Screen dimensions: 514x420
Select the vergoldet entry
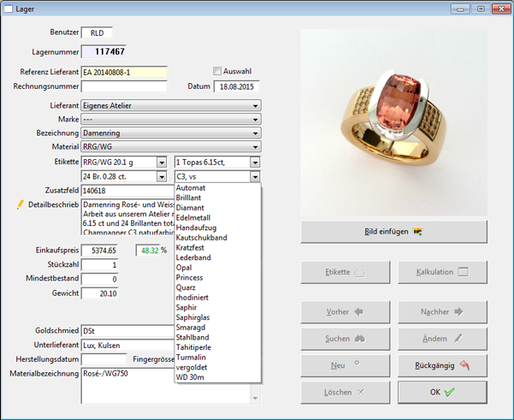pos(218,368)
